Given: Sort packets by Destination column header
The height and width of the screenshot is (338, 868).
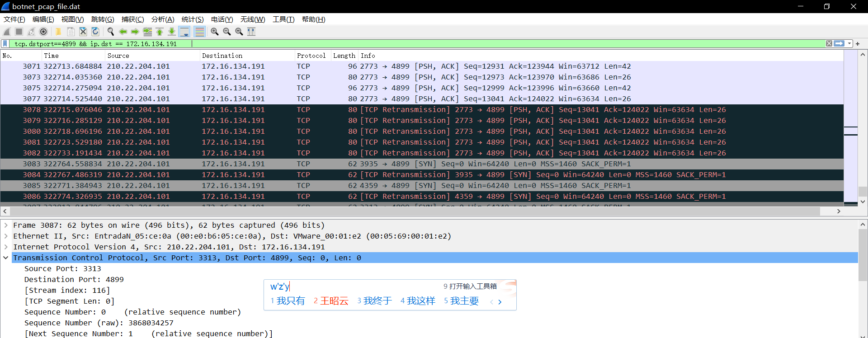Looking at the screenshot, I should tap(247, 56).
